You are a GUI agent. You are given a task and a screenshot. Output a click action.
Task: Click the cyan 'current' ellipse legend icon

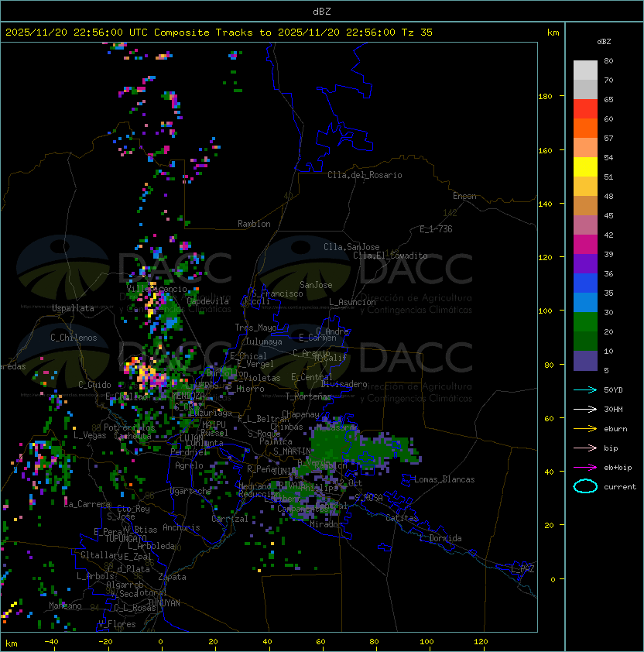(x=585, y=486)
